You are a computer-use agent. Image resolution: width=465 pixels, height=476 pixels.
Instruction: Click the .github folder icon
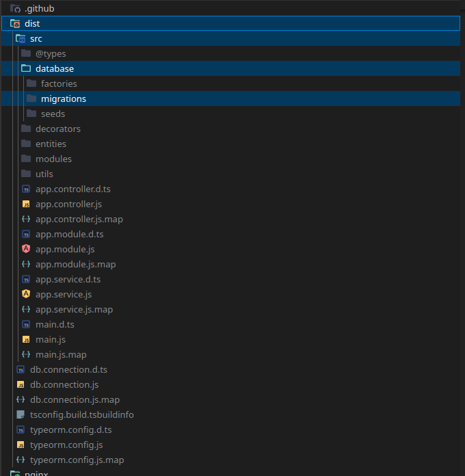coord(15,8)
